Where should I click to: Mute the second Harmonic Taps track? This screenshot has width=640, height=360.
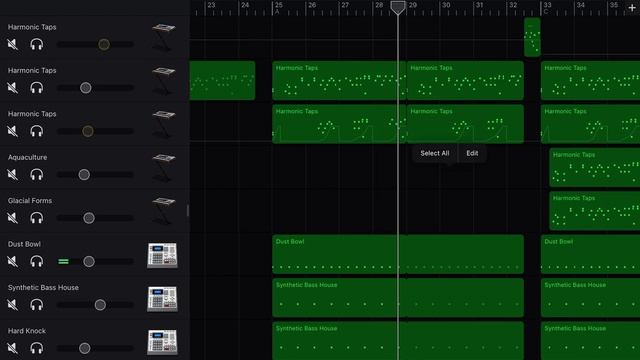pos(13,87)
